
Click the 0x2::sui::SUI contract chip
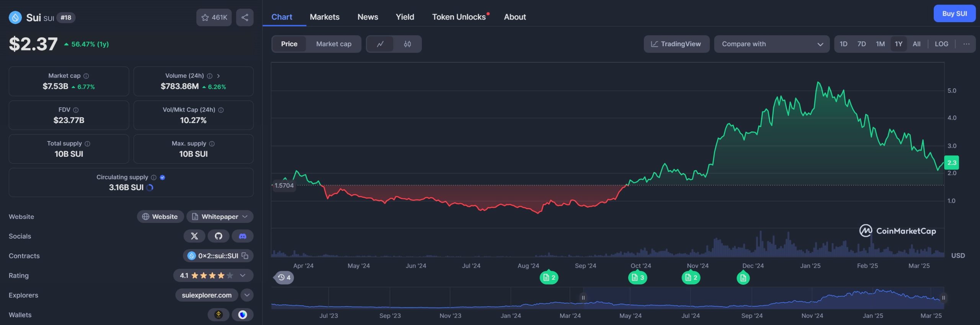(218, 256)
